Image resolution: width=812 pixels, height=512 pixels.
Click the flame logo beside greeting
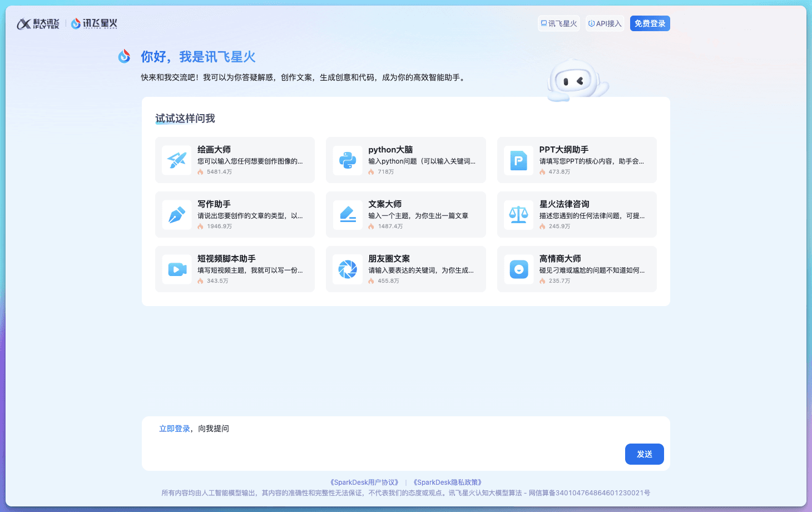click(x=125, y=56)
